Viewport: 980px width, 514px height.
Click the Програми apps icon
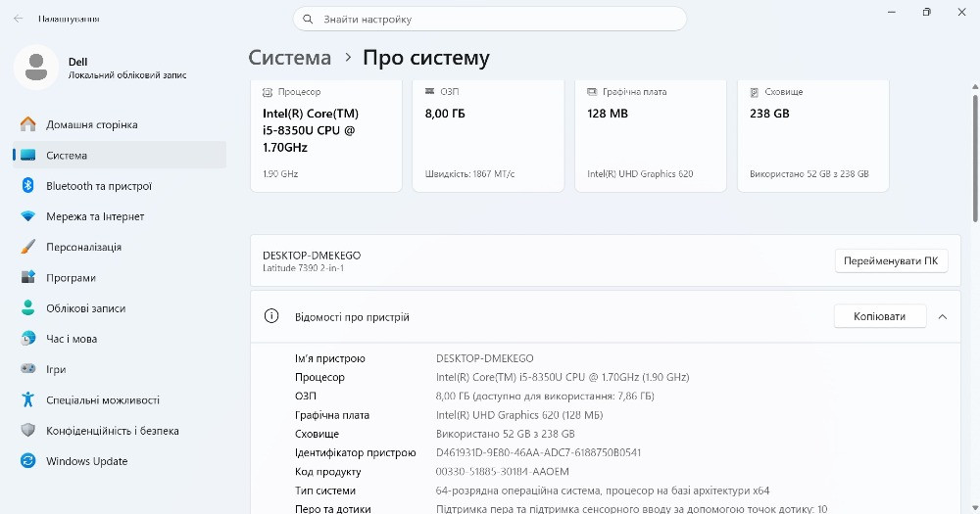pos(28,277)
